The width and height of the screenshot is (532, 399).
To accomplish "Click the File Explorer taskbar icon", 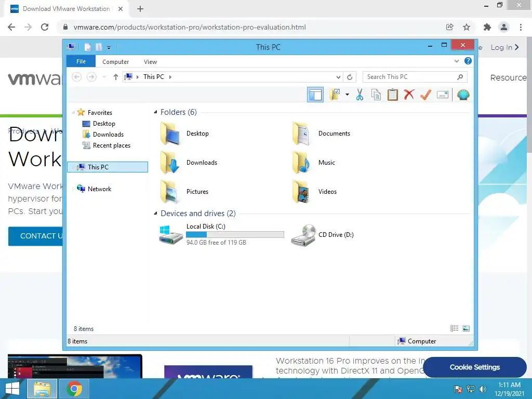I will tap(42, 389).
